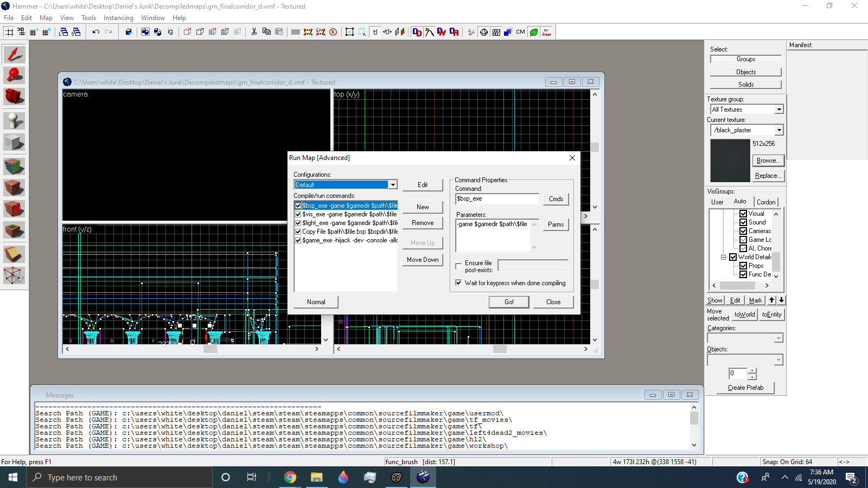The height and width of the screenshot is (488, 868).
Task: Decrease the prefab number spinner
Action: [752, 376]
